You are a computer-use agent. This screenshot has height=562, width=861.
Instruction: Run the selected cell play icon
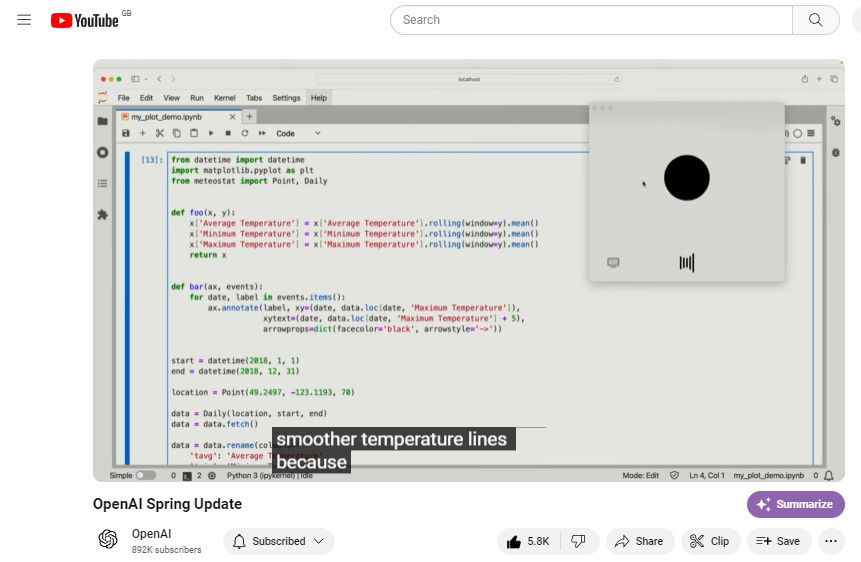tap(211, 133)
